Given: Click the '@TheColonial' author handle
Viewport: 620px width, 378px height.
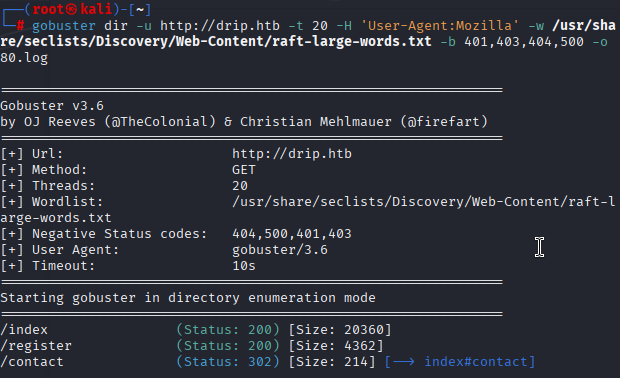Looking at the screenshot, I should point(160,122).
